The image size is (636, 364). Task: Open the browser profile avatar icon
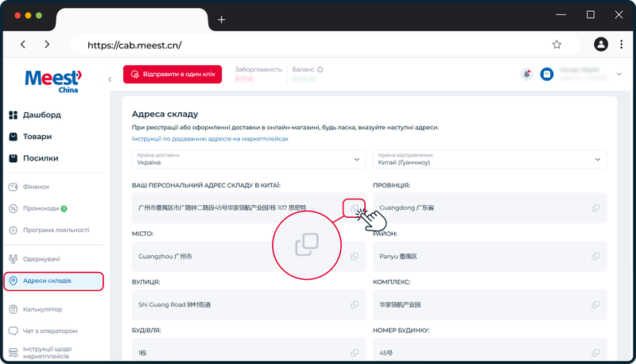point(601,45)
